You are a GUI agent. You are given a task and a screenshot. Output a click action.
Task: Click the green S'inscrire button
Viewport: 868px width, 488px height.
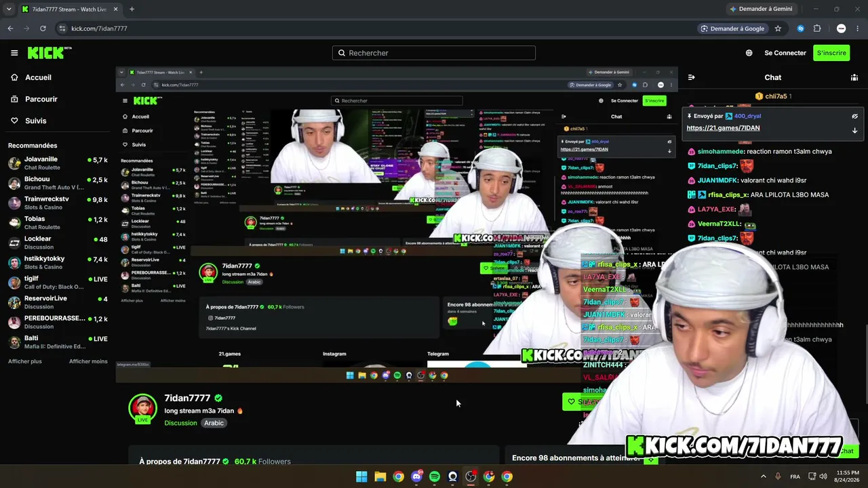[831, 53]
